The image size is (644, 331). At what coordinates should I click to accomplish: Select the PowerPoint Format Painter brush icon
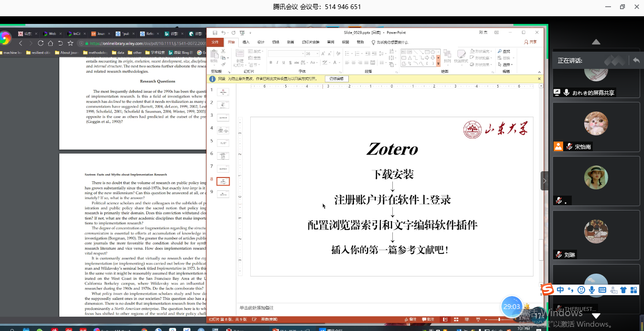[222, 64]
